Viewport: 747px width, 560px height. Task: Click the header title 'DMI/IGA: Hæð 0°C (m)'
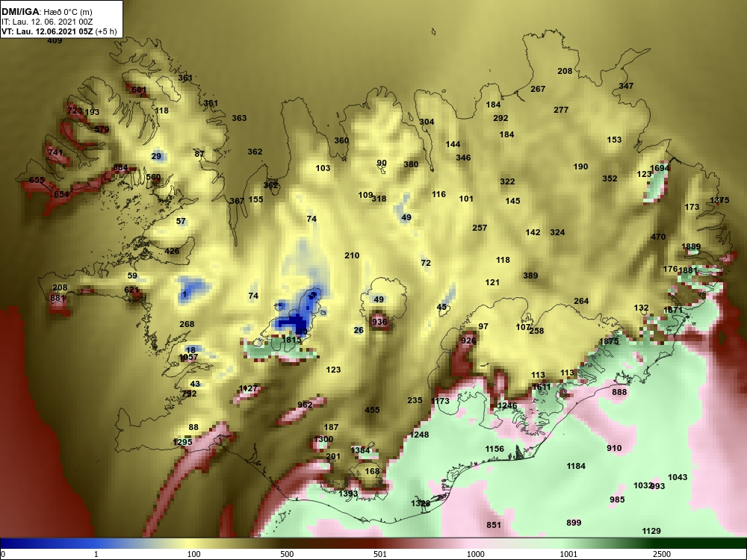tap(46, 12)
